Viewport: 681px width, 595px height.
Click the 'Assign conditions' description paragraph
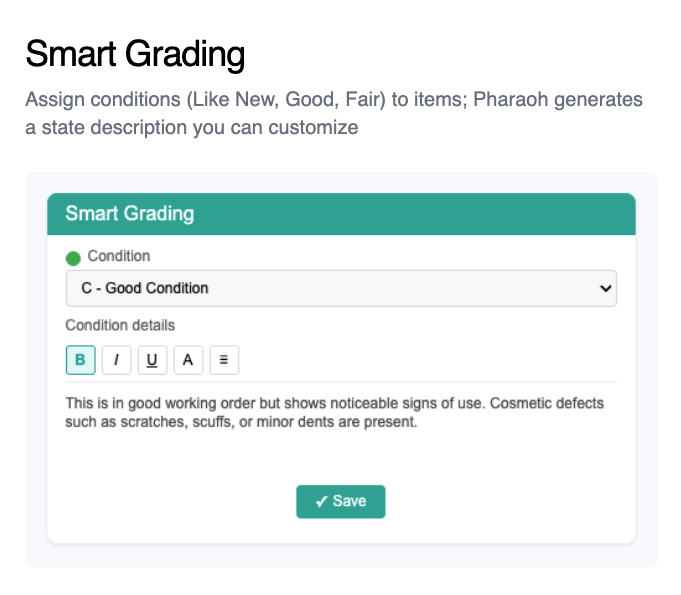[334, 114]
